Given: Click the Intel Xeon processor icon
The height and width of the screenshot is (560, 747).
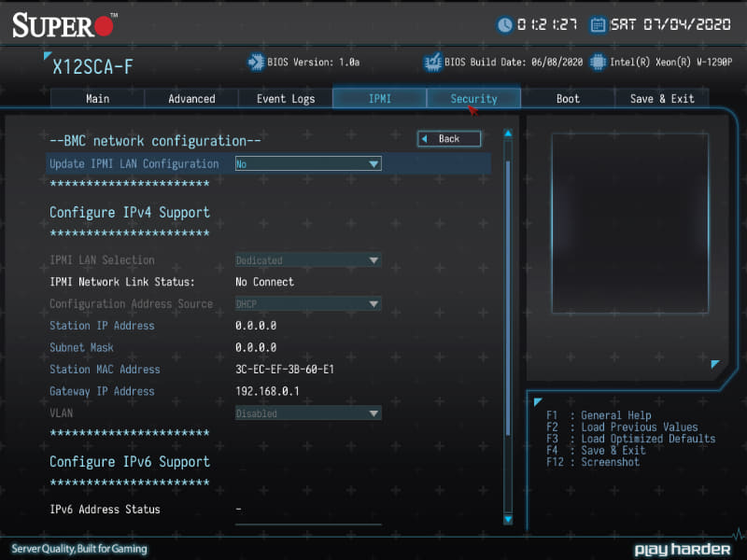Looking at the screenshot, I should [595, 62].
